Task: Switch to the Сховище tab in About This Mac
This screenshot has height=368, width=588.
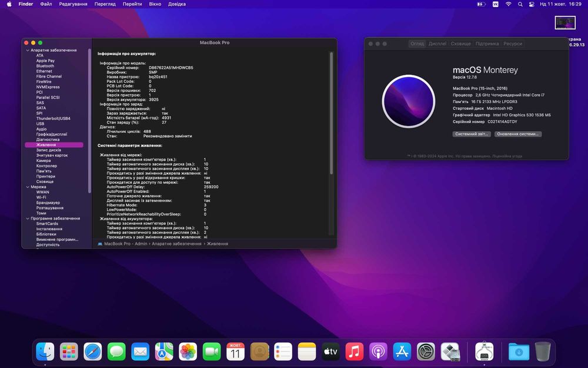Action: (460, 44)
